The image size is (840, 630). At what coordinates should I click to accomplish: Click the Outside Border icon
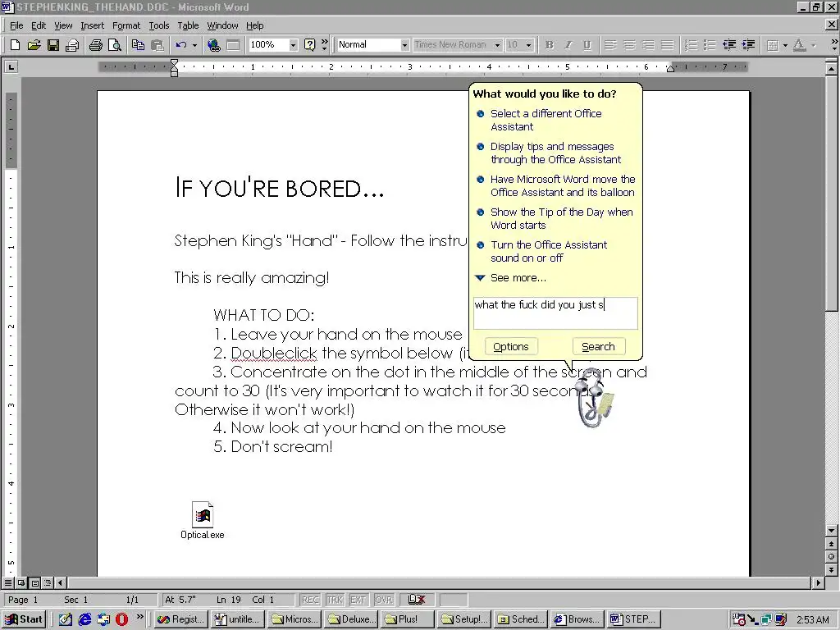pyautogui.click(x=772, y=45)
